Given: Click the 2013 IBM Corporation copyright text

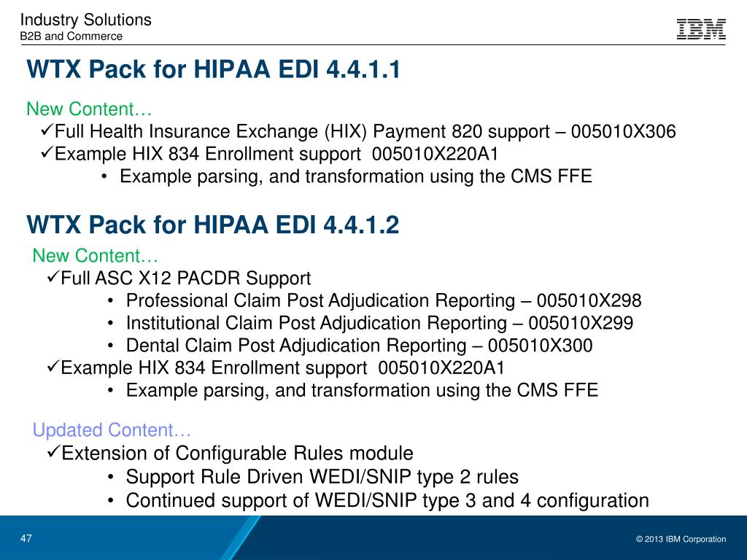Looking at the screenshot, I should pos(681,539).
